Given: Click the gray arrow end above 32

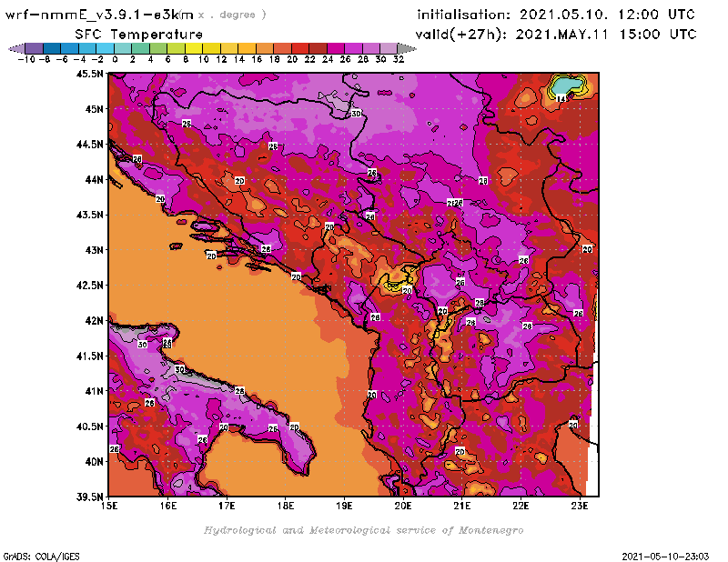Looking at the screenshot, I should click(407, 48).
